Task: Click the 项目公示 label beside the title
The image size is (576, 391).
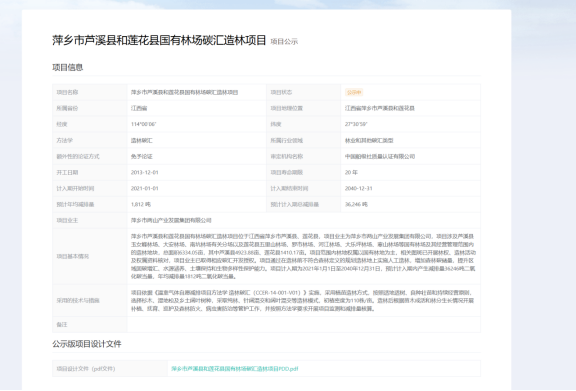Action: (x=284, y=42)
